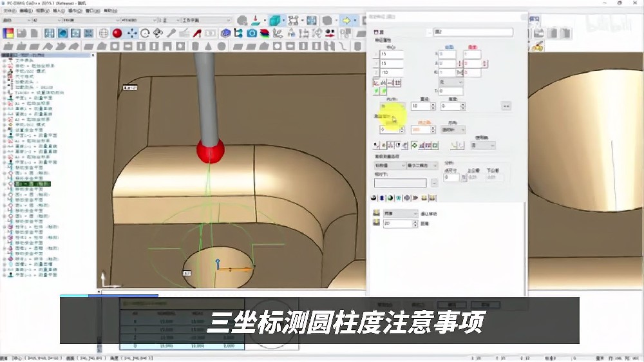This screenshot has width=644, height=362.
Task: Open the 插入 (Insert) menu
Action: [59, 11]
